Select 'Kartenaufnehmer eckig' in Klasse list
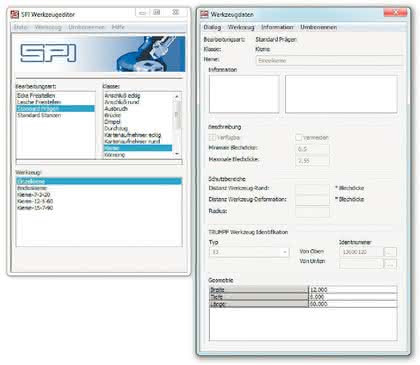The width and height of the screenshot is (420, 365). (x=132, y=135)
